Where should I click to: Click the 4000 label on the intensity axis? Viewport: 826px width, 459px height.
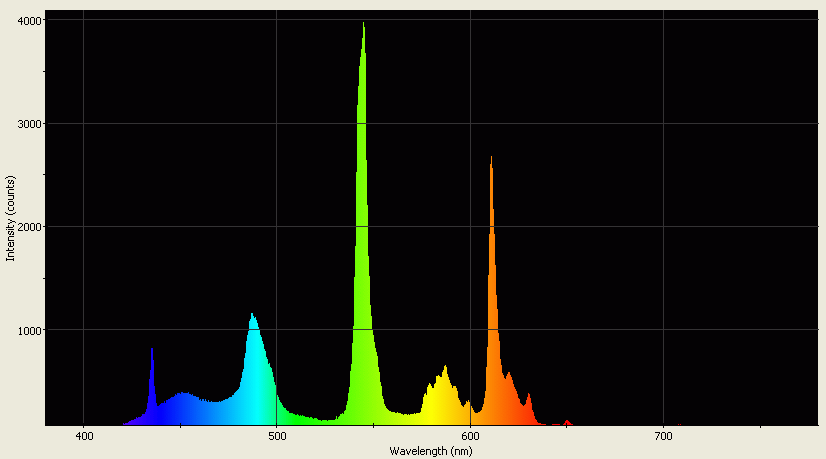28,21
